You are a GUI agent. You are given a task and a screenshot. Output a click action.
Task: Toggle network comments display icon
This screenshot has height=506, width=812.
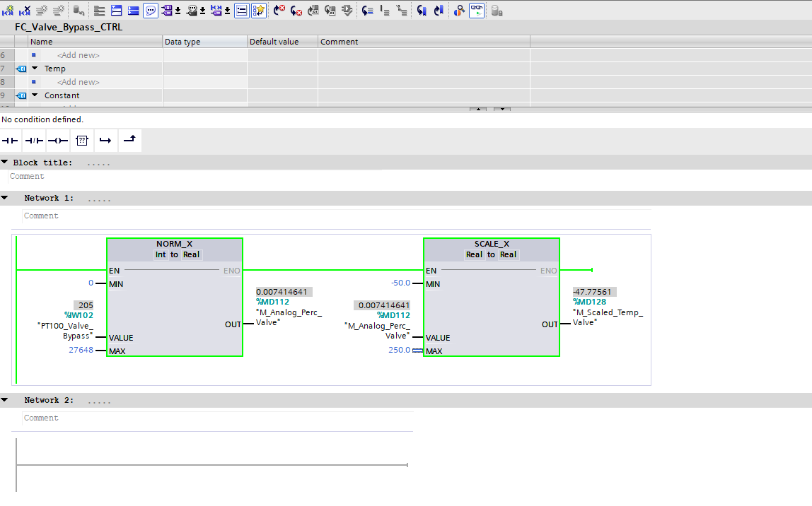click(x=242, y=11)
